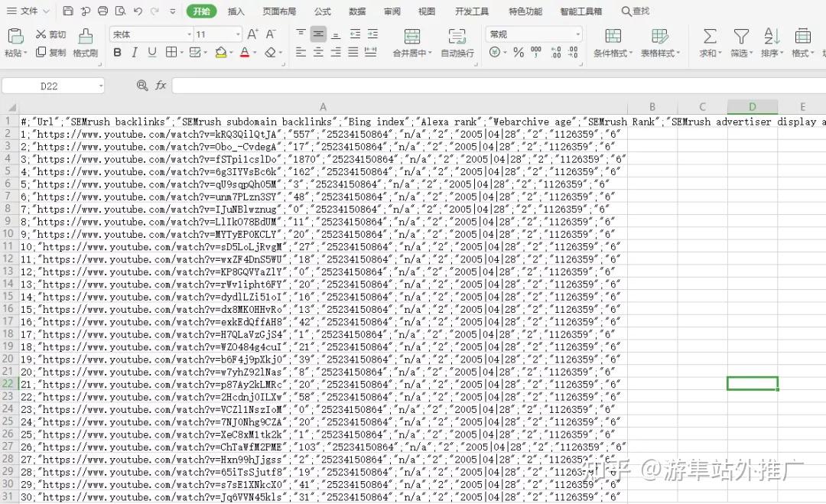
Task: Click the Sort (排序) A-Z icon
Action: click(x=772, y=36)
